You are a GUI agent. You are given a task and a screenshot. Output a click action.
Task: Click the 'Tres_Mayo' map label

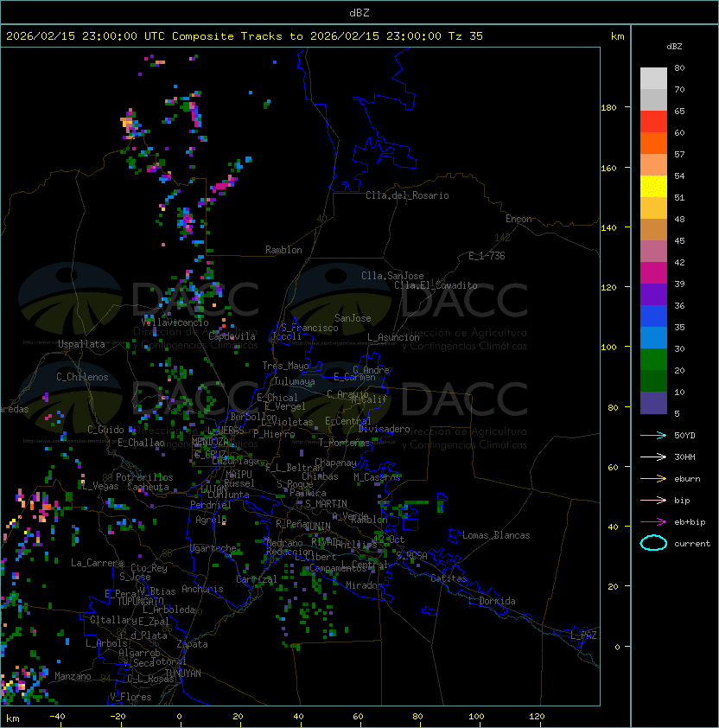(x=285, y=366)
